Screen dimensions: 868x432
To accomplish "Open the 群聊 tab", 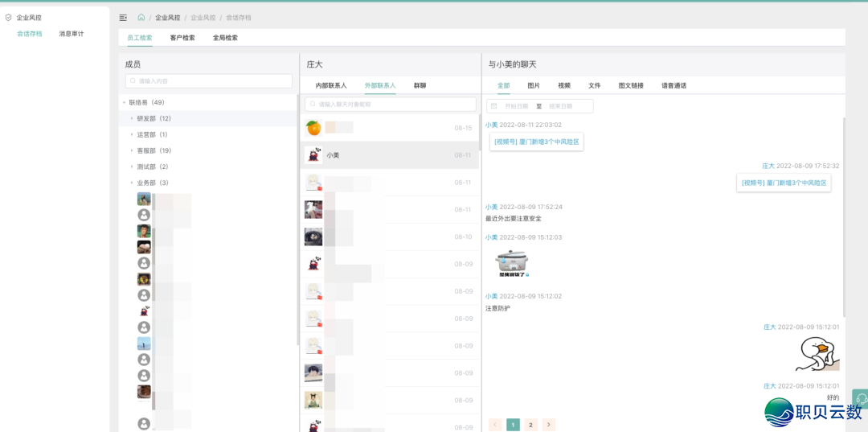I will pyautogui.click(x=420, y=86).
